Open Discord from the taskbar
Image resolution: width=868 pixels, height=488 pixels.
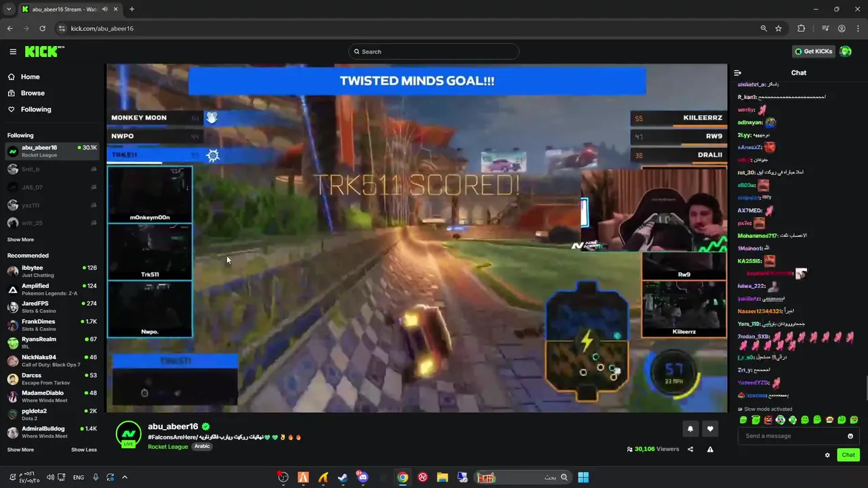point(363,477)
